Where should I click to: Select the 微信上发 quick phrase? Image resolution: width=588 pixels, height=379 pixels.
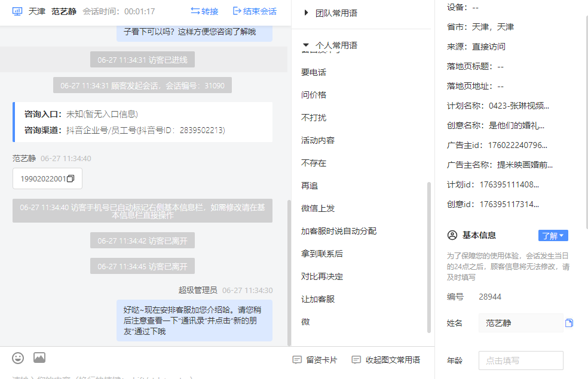tap(318, 208)
